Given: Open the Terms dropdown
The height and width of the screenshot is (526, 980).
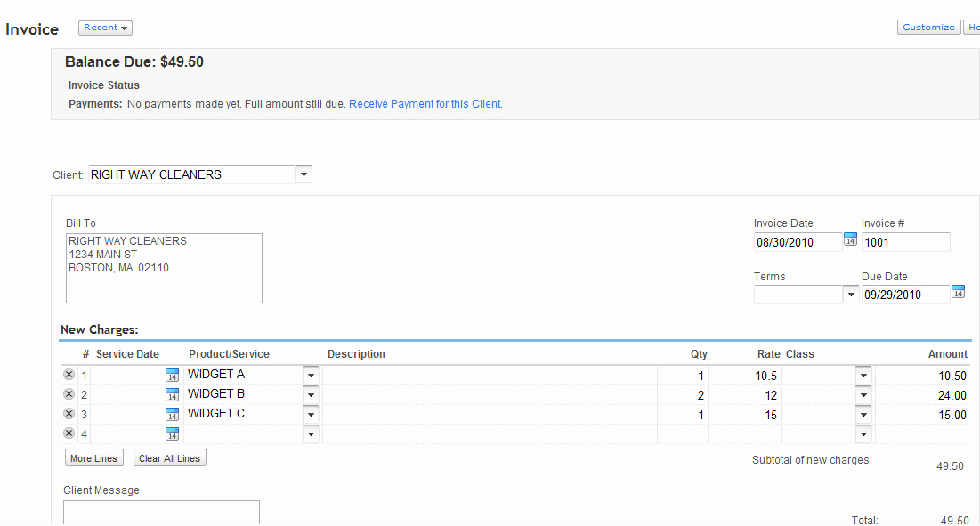Looking at the screenshot, I should [851, 295].
